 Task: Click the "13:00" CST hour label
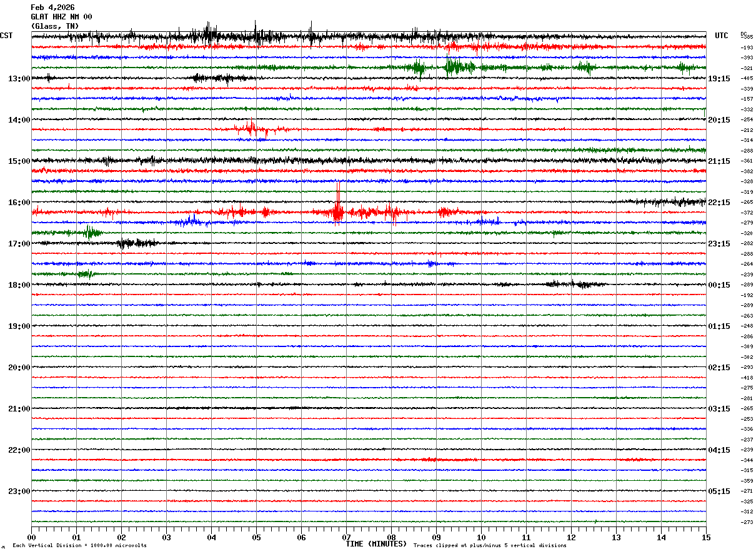point(19,79)
